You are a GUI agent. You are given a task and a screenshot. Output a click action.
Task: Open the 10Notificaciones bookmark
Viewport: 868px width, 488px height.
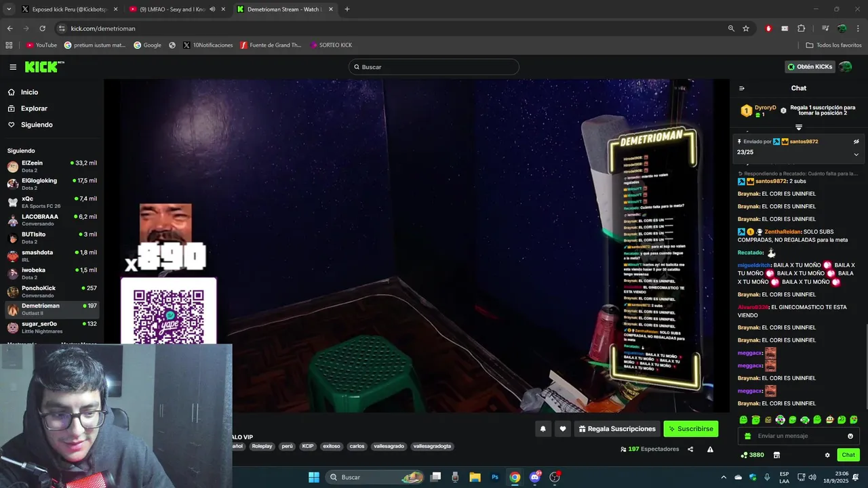tap(208, 45)
